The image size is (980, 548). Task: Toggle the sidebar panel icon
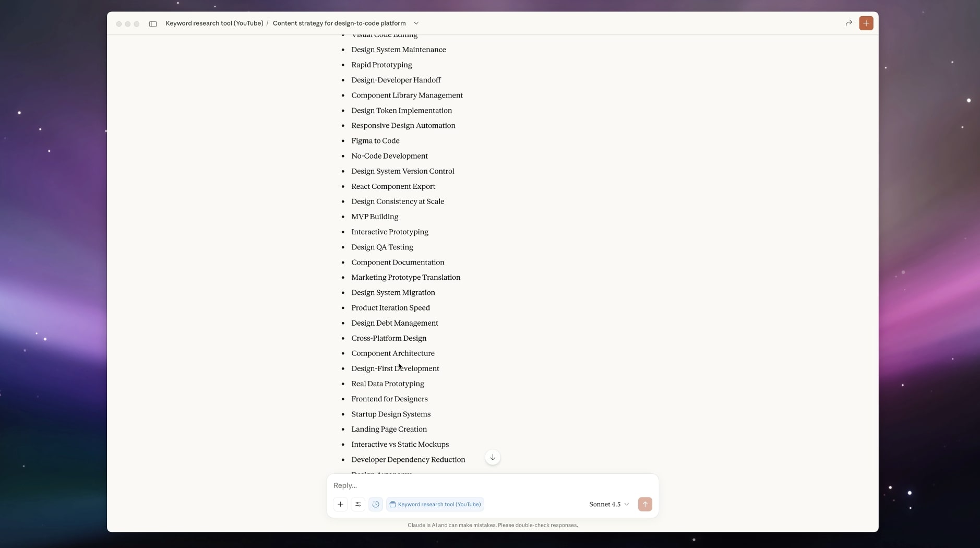[153, 23]
